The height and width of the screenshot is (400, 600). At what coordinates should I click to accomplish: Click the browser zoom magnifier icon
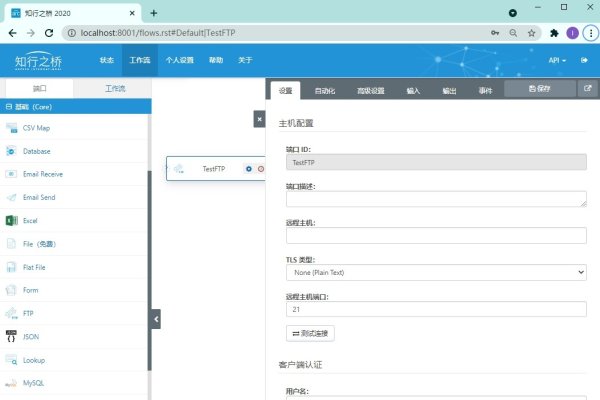pyautogui.click(x=513, y=33)
